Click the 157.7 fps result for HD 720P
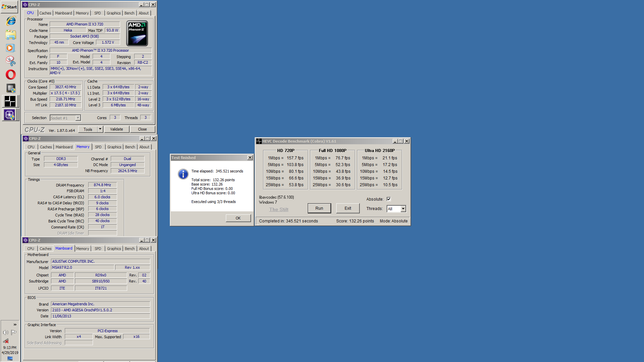 pos(295,158)
